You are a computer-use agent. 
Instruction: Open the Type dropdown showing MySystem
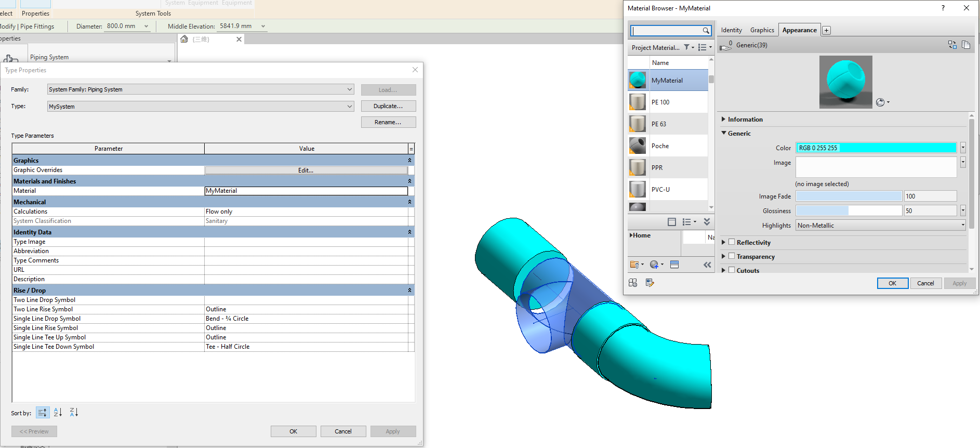click(x=350, y=107)
